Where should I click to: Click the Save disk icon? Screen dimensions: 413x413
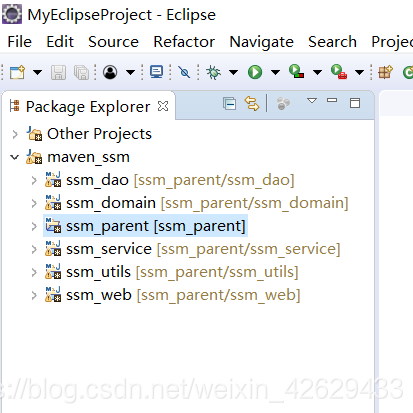(58, 72)
